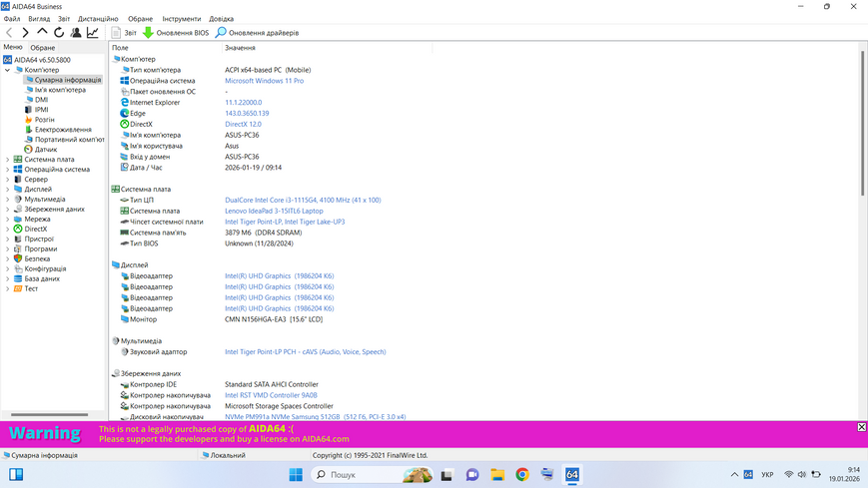Open the Звіт menu in the menu bar
This screenshot has height=488, width=868.
point(64,19)
